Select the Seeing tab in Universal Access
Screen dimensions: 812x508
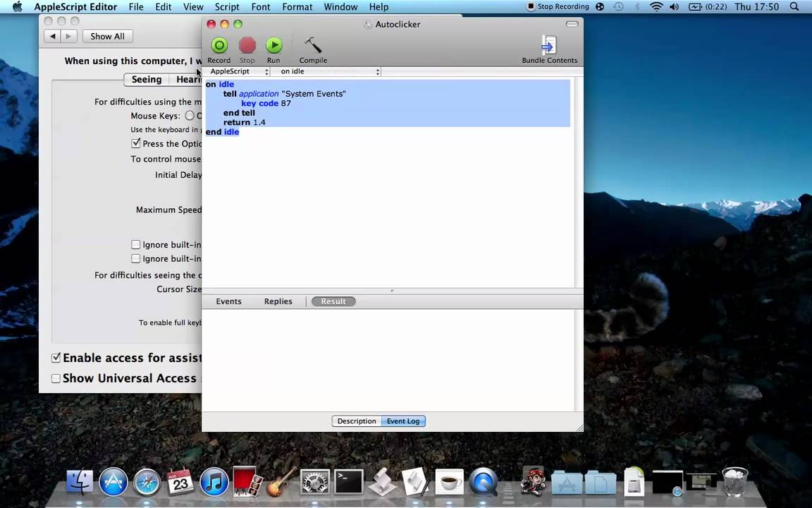(x=147, y=79)
